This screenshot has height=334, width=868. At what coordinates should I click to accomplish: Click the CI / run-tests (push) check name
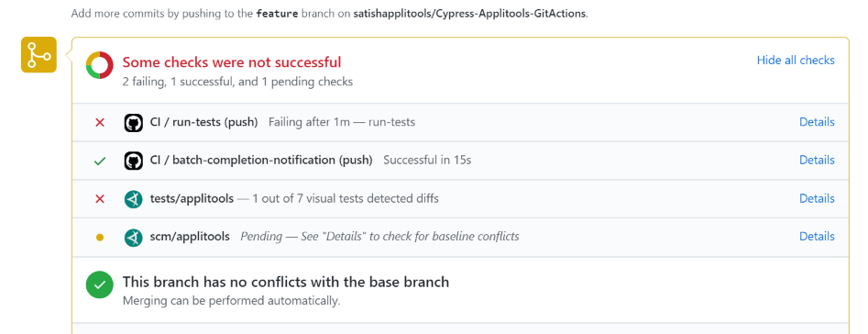coord(203,122)
